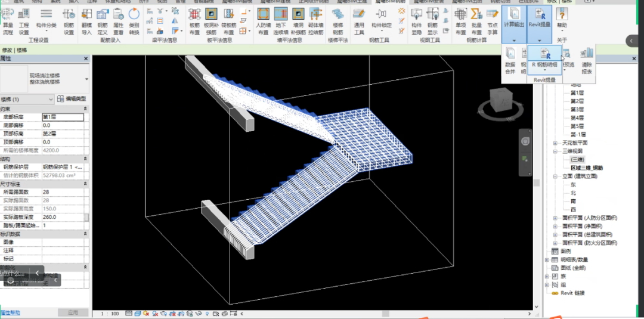This screenshot has width=644, height=319.
Task: Click the ViewCube in the 3D view
Action: (x=501, y=100)
